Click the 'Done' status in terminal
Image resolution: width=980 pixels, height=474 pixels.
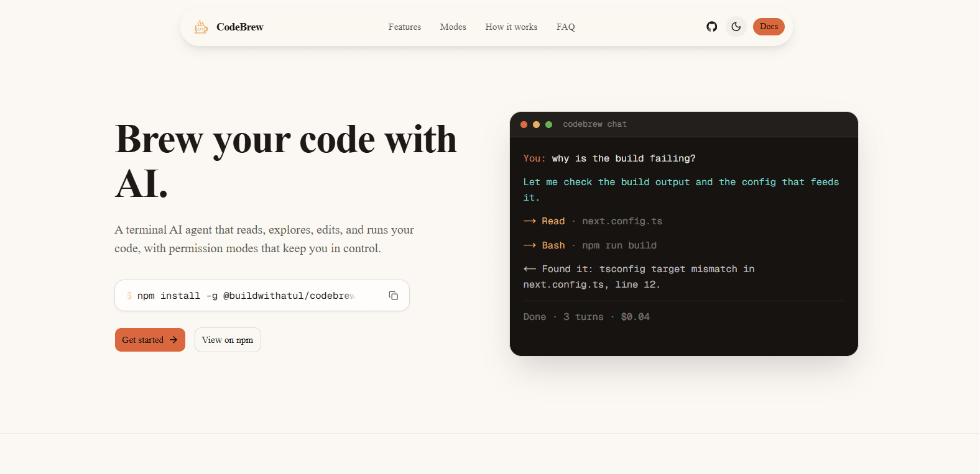535,317
